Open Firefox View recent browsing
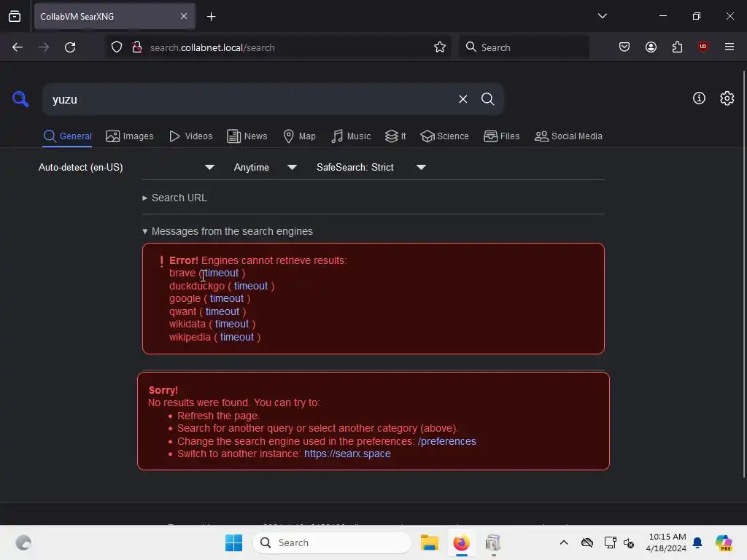This screenshot has width=747, height=560. [15, 16]
